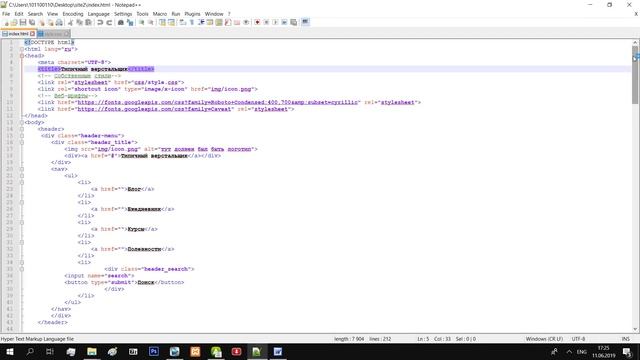Click the Run macro multiple times icon

284,22
